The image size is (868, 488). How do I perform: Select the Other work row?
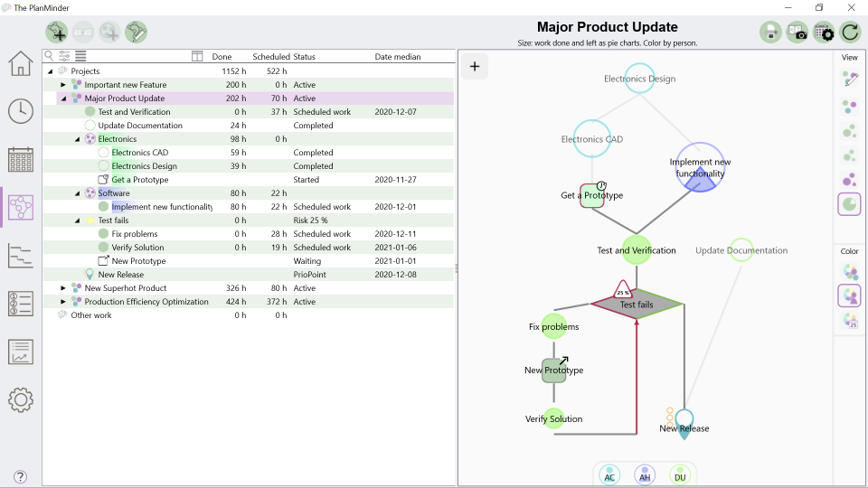tap(248, 315)
